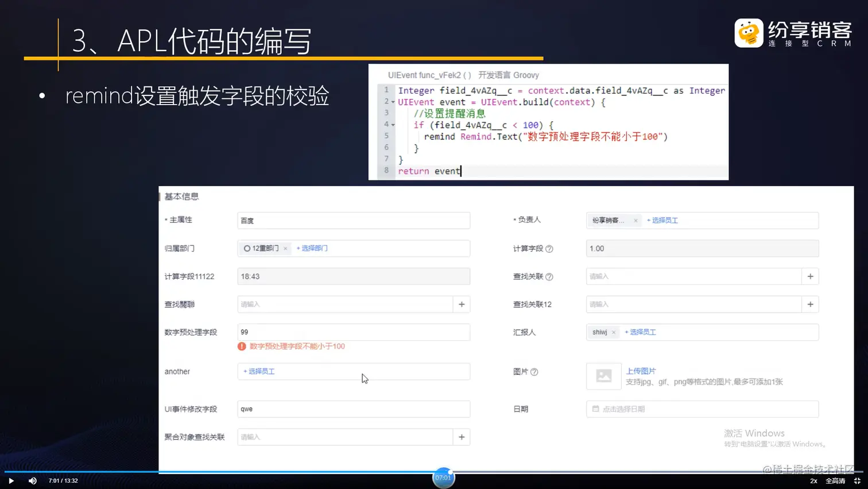
Task: Open the 查找关联12 lookup plus button
Action: tap(810, 305)
